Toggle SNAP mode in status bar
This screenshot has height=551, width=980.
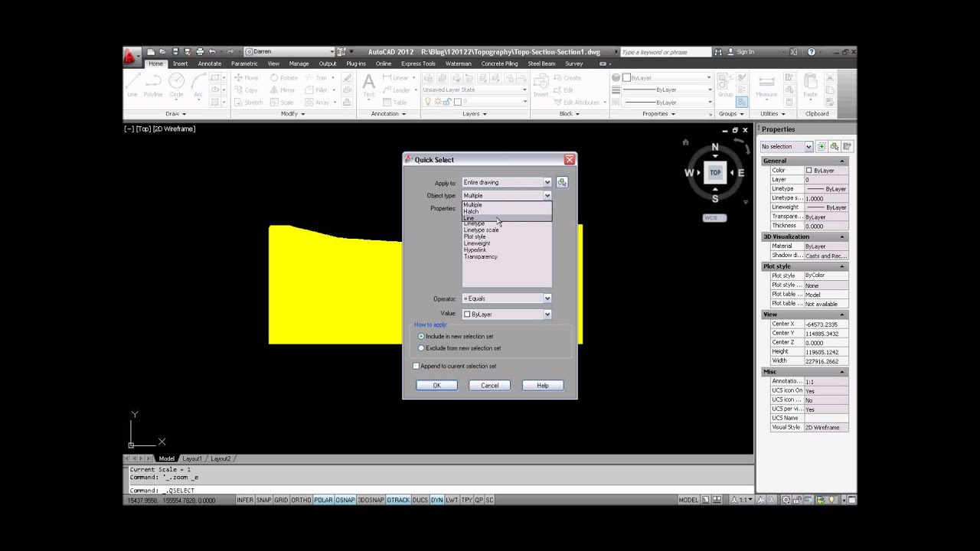click(x=263, y=500)
